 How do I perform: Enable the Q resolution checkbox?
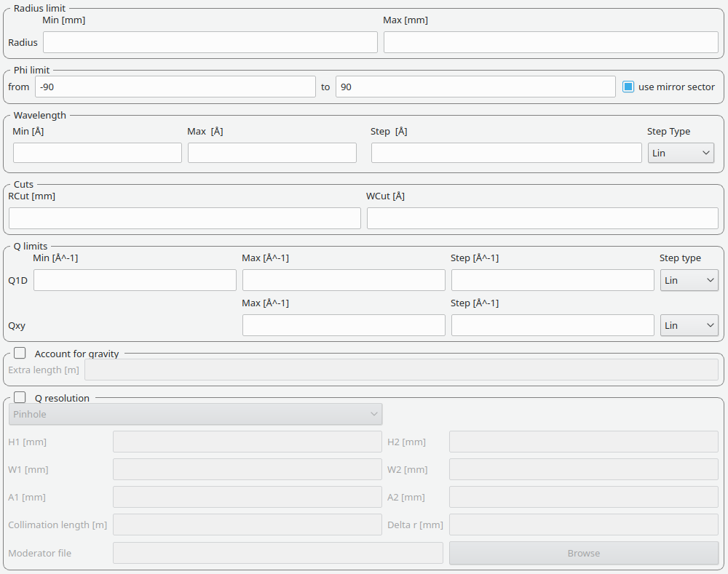tap(20, 398)
